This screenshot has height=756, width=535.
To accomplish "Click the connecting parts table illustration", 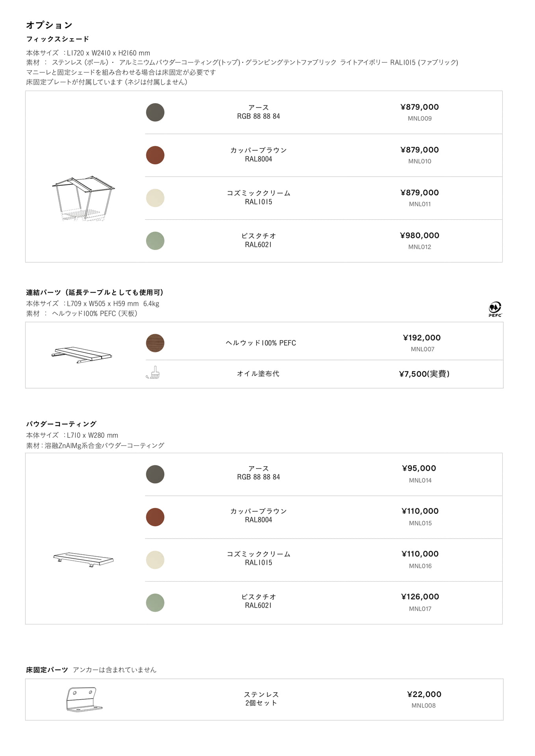I will click(82, 355).
